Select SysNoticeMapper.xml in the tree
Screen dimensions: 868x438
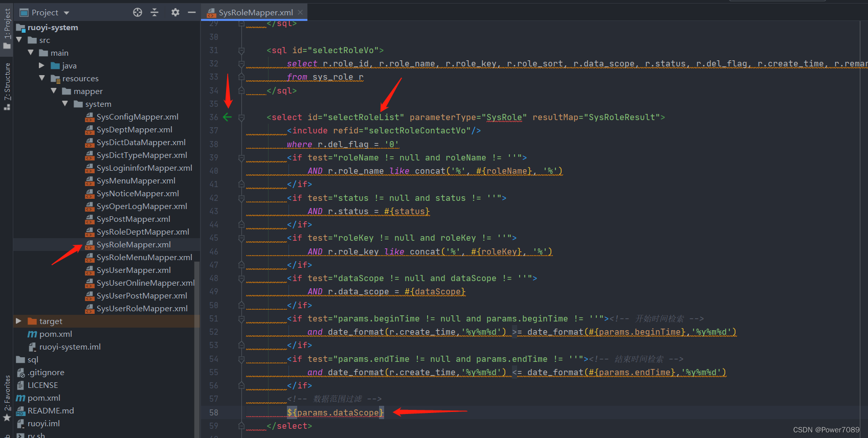pyautogui.click(x=137, y=194)
